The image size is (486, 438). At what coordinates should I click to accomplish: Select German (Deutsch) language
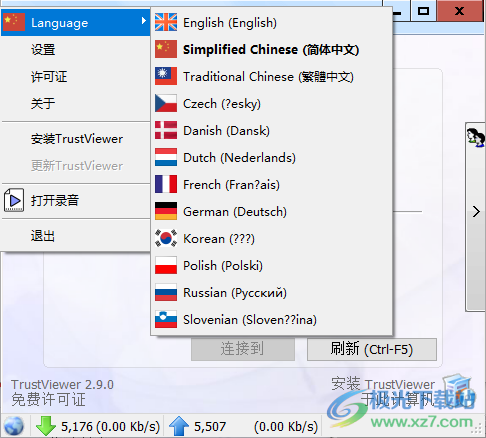(x=271, y=212)
